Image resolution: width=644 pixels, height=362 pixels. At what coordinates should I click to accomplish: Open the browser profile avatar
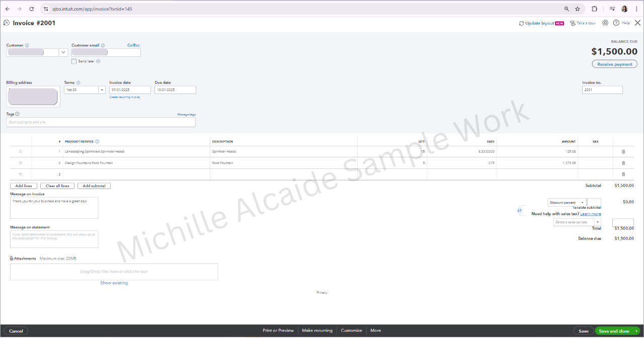coord(624,9)
